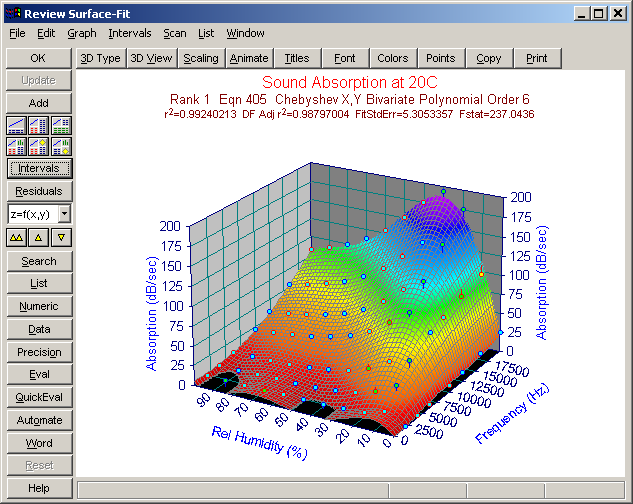Print the graph with the Print button
This screenshot has height=504, width=633.
tap(537, 59)
